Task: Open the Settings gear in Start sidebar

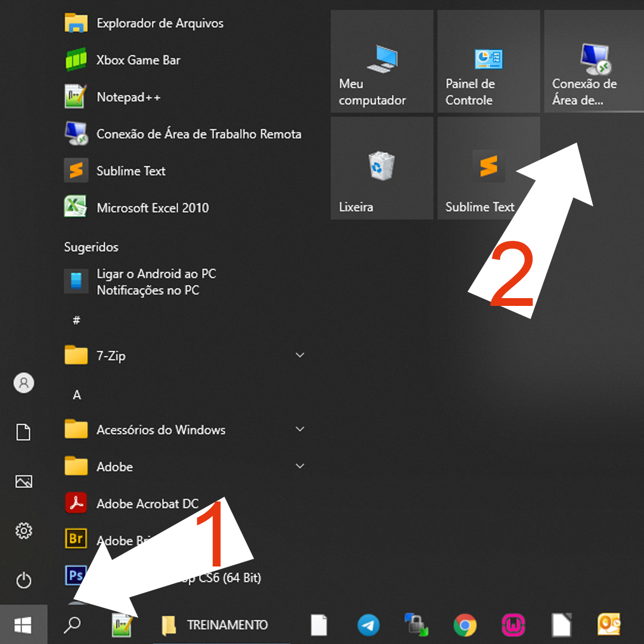Action: coord(23,530)
